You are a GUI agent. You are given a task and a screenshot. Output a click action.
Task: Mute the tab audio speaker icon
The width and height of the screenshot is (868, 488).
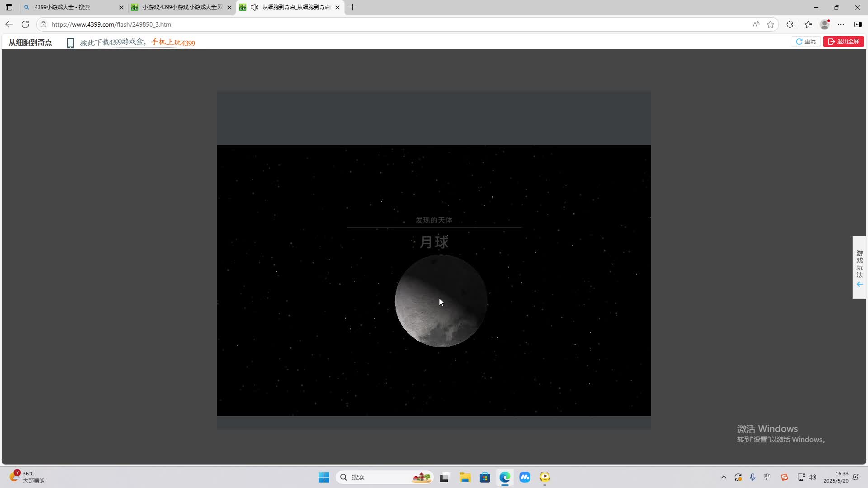[x=255, y=7]
